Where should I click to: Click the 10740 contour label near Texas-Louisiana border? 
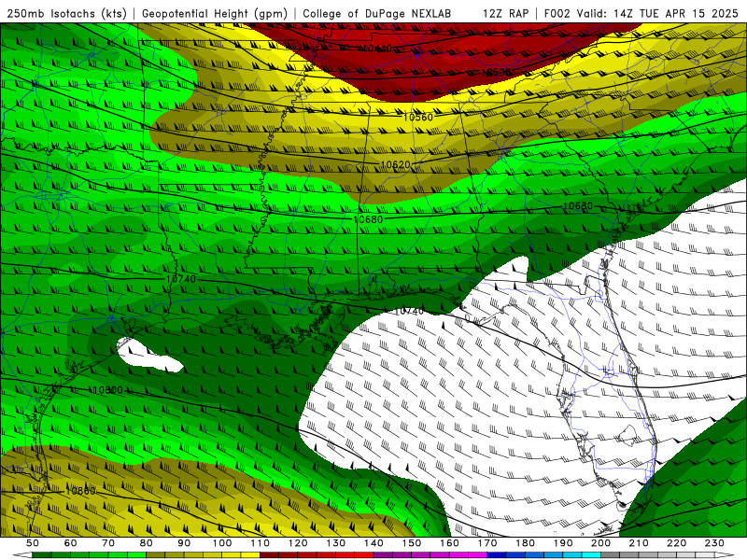tap(181, 279)
